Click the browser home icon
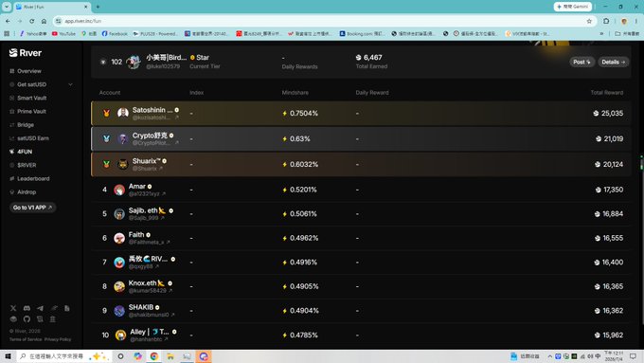The width and height of the screenshot is (644, 363). (44, 21)
